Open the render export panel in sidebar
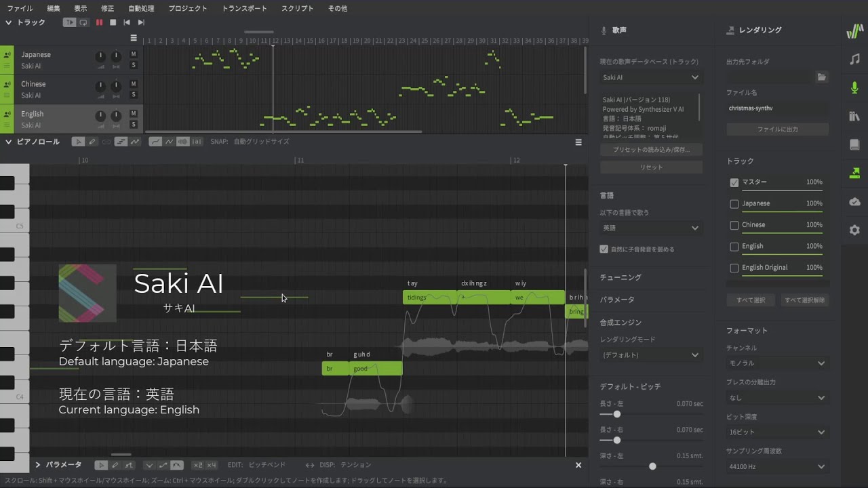This screenshot has width=868, height=488. (854, 174)
